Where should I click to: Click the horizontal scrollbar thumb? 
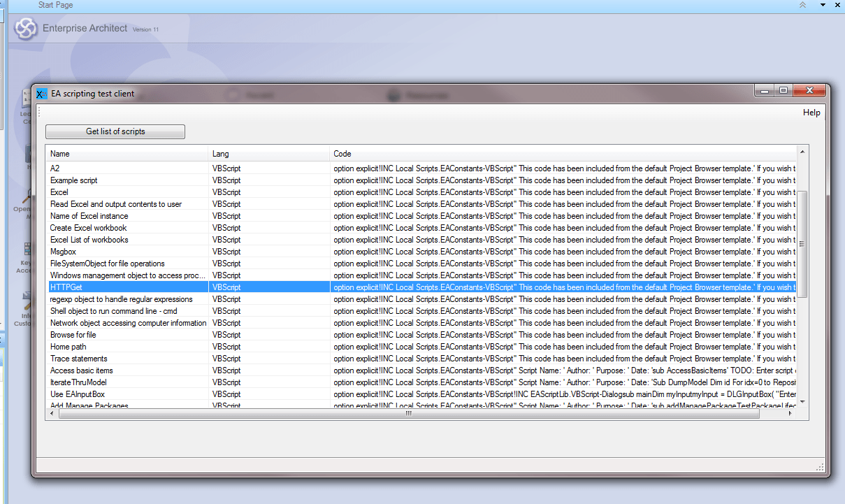(x=409, y=414)
